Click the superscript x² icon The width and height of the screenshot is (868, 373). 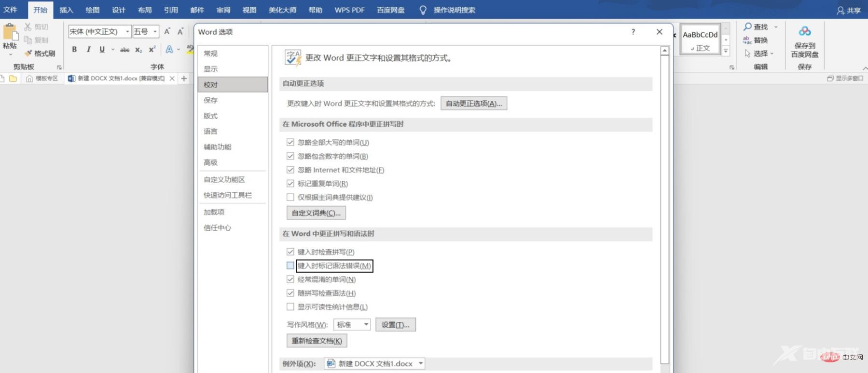point(152,49)
